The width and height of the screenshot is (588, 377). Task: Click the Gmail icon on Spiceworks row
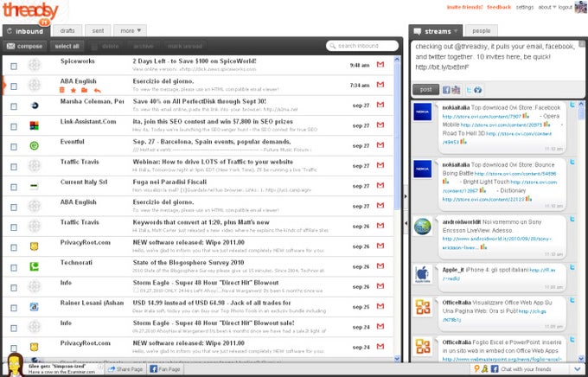380,65
